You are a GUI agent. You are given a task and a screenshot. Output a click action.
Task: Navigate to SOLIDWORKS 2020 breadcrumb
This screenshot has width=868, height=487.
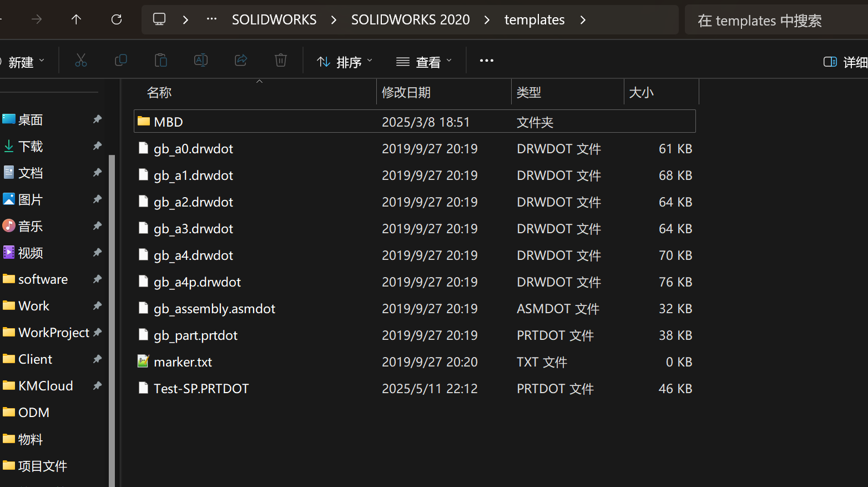(x=410, y=19)
